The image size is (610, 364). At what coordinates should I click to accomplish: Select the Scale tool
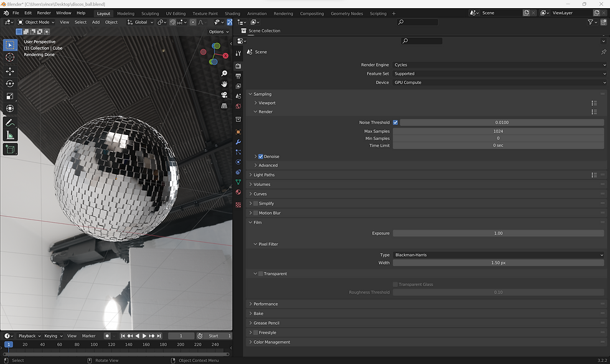click(x=10, y=96)
